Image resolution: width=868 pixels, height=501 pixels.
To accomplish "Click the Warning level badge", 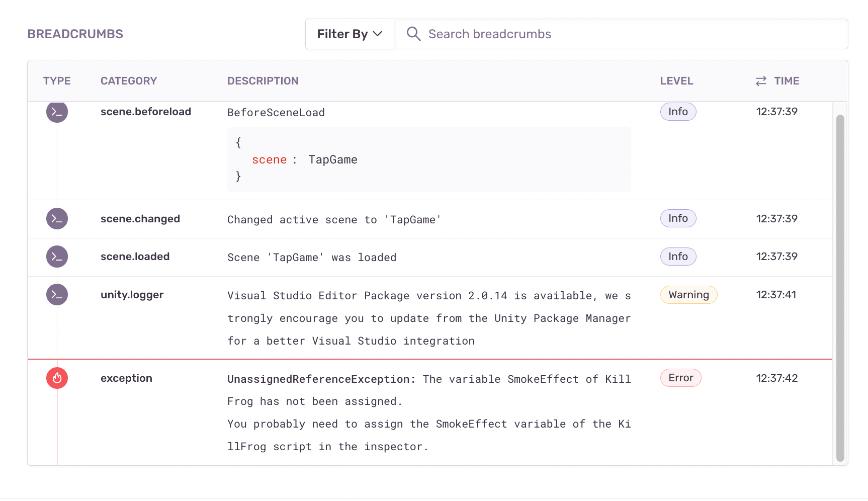I will point(688,295).
